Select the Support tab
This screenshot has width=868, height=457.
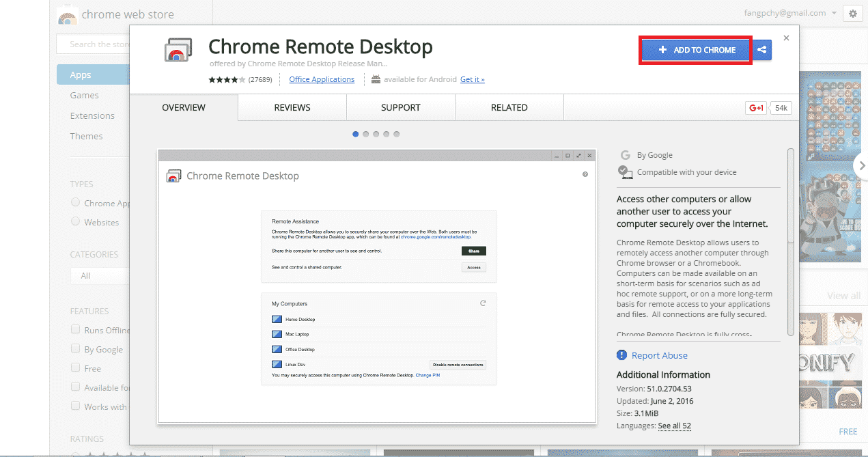pyautogui.click(x=401, y=108)
